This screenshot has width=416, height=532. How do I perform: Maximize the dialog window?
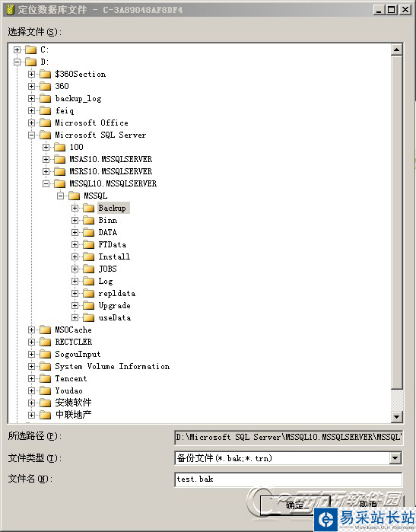coord(392,9)
